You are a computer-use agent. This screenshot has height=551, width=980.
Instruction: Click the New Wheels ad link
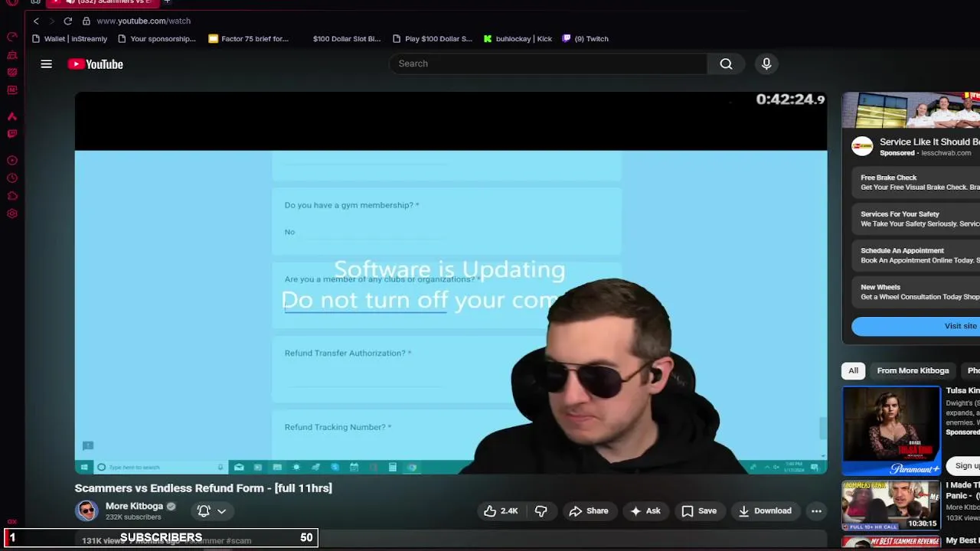917,292
